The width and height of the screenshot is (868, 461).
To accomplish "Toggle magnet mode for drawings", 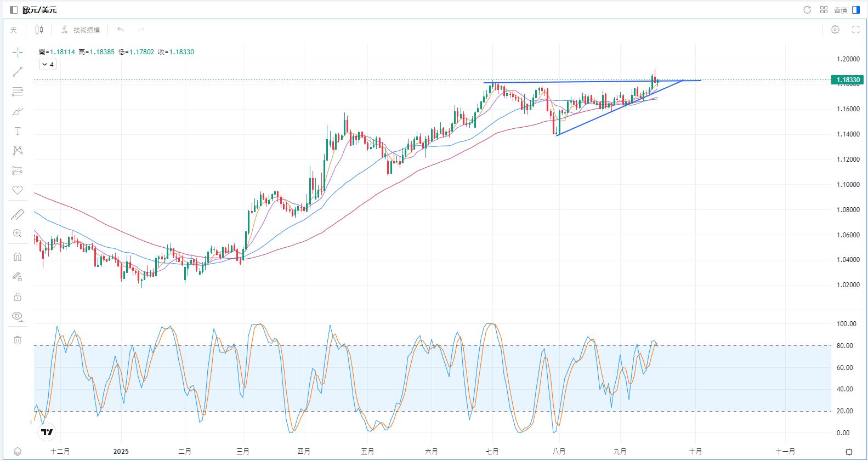I will 18,257.
